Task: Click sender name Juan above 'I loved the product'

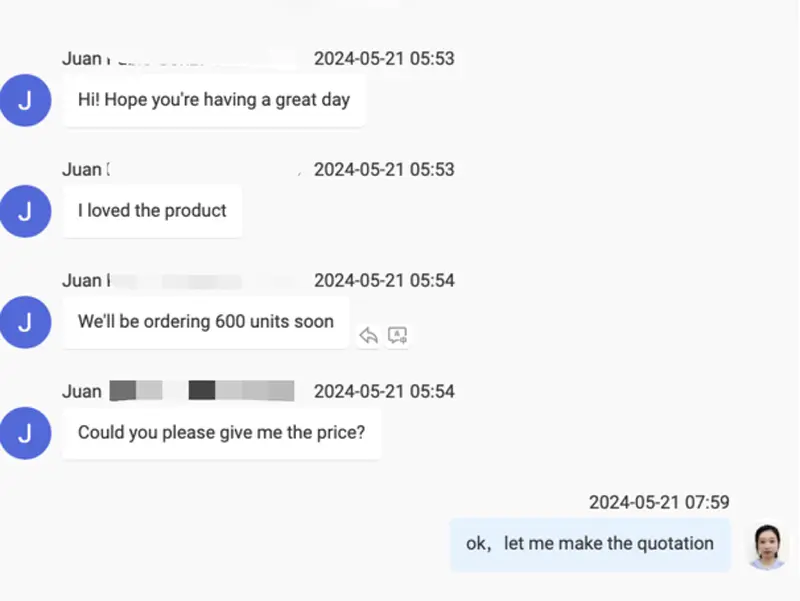Action: point(82,170)
